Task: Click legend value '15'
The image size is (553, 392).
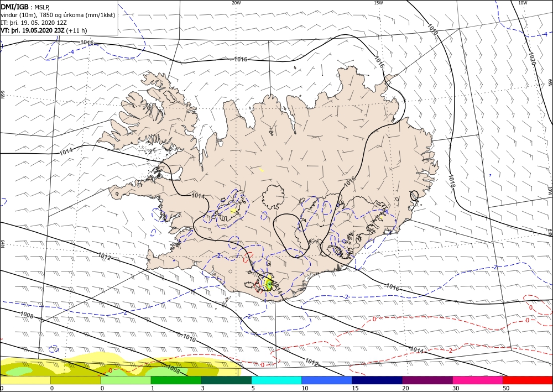Action: [355, 388]
